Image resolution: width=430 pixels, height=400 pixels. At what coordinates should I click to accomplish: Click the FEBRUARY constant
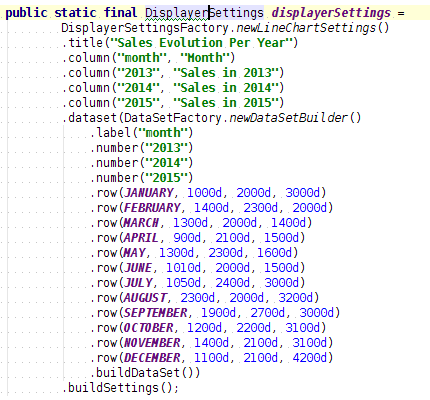coord(152,208)
